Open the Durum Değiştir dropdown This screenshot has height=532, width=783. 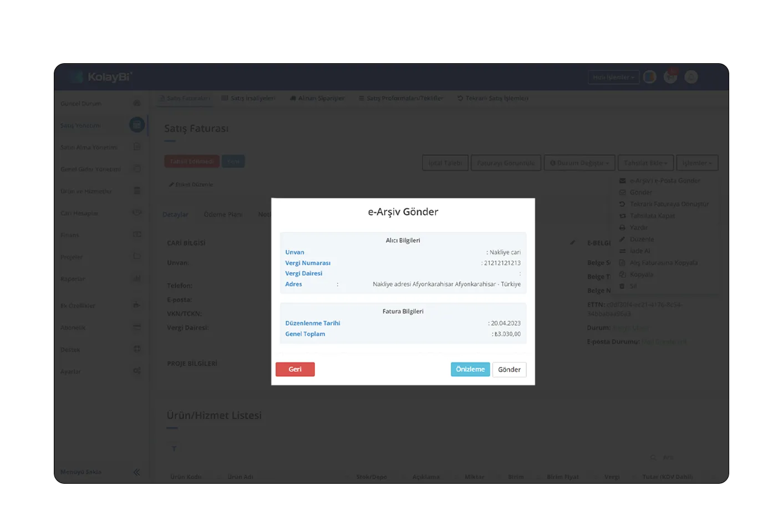pyautogui.click(x=579, y=163)
